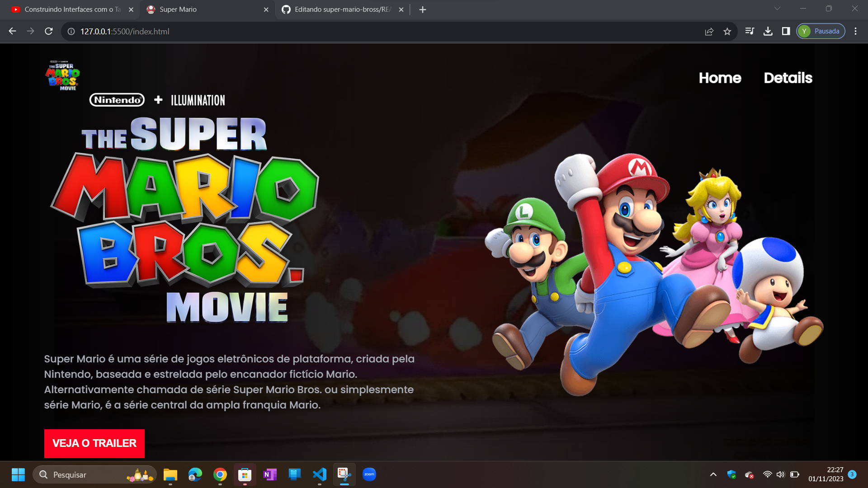
Task: Open the Snipping Tool from the taskbar
Action: click(344, 475)
